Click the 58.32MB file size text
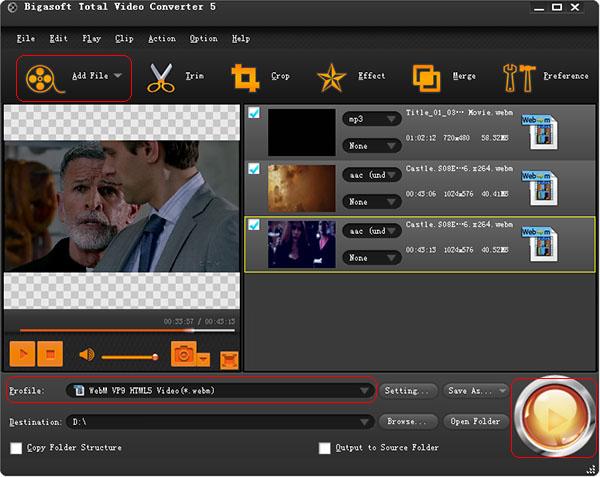600x477 pixels. pos(495,138)
